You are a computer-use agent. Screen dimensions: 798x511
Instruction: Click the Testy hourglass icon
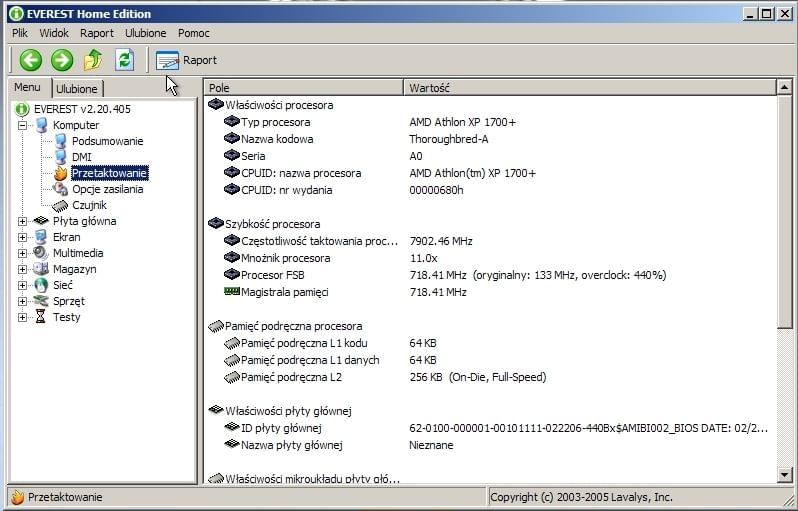click(x=41, y=317)
